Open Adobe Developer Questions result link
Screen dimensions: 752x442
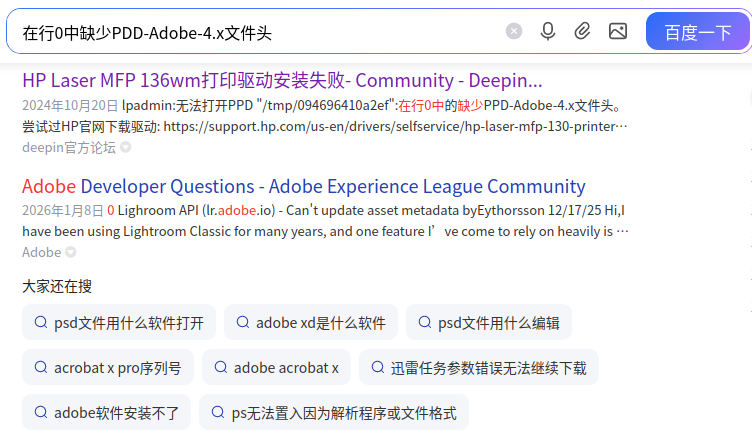304,186
